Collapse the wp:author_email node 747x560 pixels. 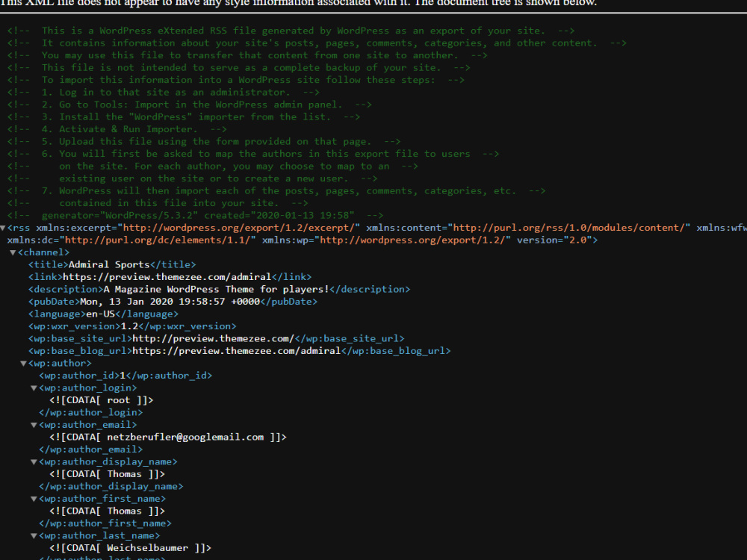(x=34, y=426)
